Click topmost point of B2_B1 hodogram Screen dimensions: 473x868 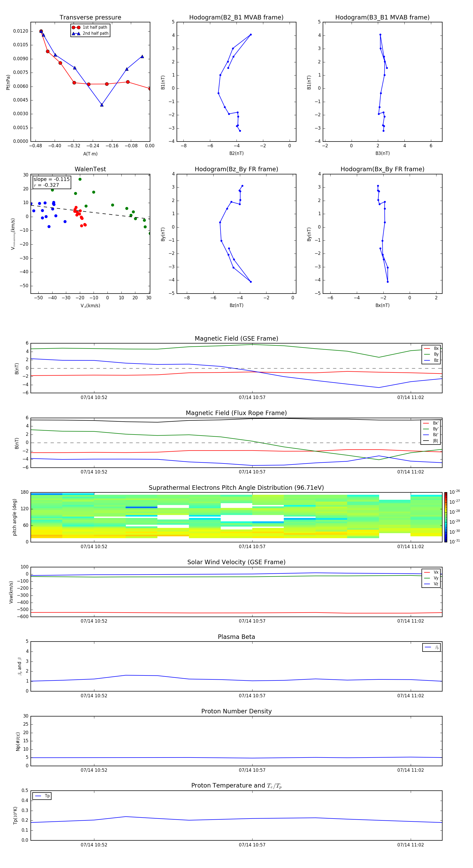pos(250,34)
